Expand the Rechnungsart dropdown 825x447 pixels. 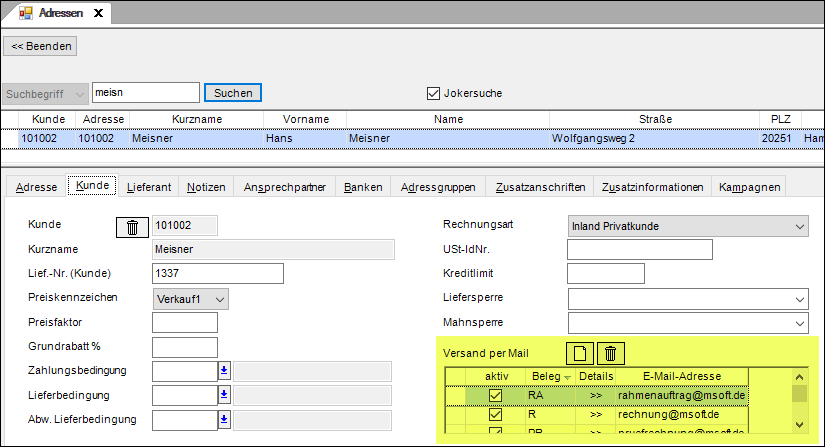[x=798, y=226]
